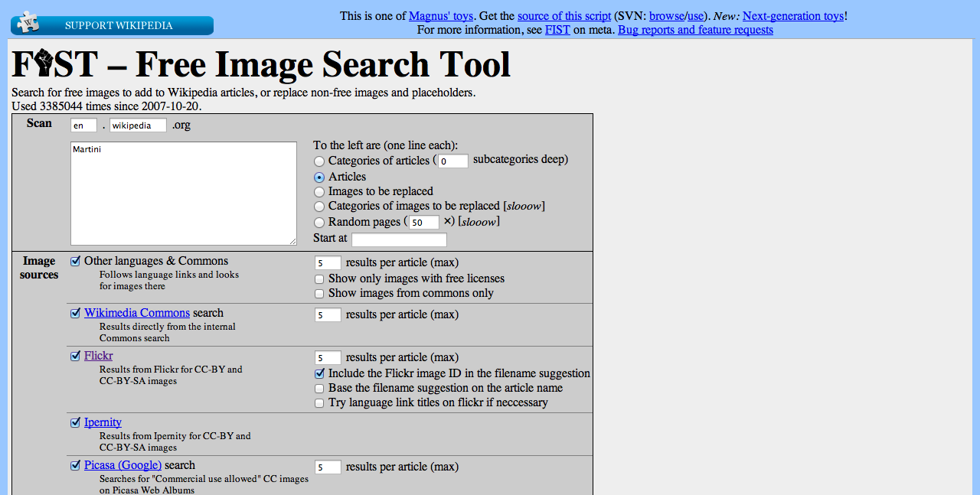Image resolution: width=980 pixels, height=495 pixels.
Task: Click the Random pages count field
Action: (424, 223)
